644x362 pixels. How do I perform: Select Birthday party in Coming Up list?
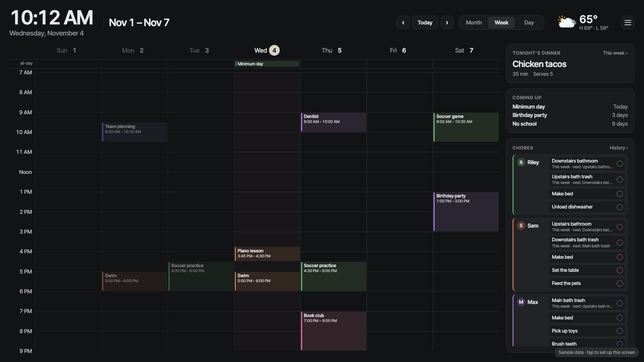tap(570, 115)
